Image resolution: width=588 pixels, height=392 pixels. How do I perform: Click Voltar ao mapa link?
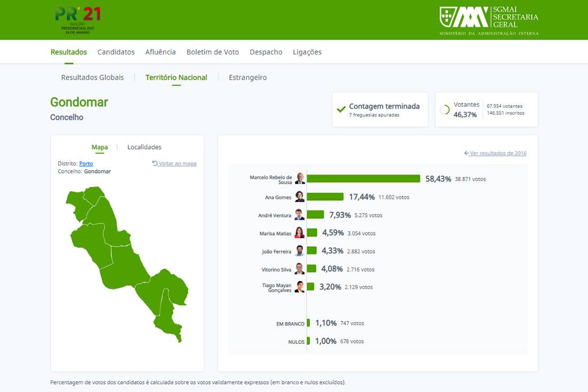click(174, 163)
